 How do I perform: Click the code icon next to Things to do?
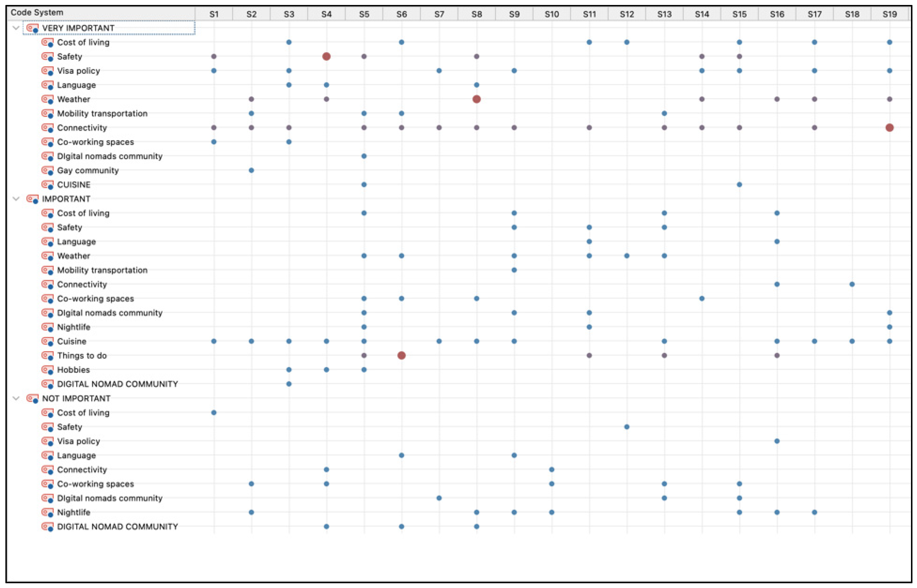coord(47,356)
